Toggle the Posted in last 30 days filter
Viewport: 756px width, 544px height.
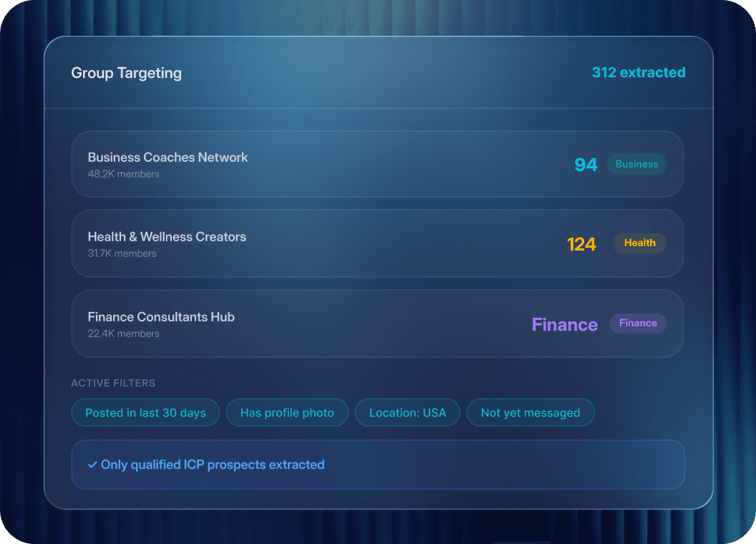[x=145, y=413]
